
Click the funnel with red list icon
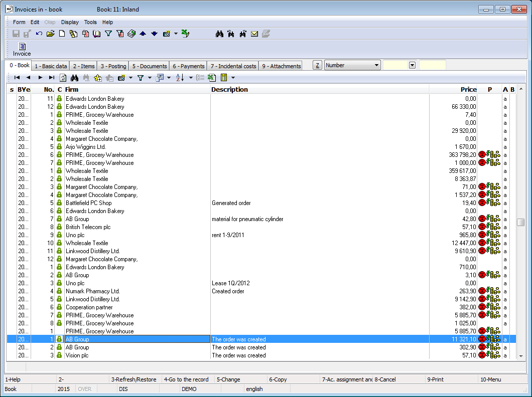pyautogui.click(x=120, y=34)
